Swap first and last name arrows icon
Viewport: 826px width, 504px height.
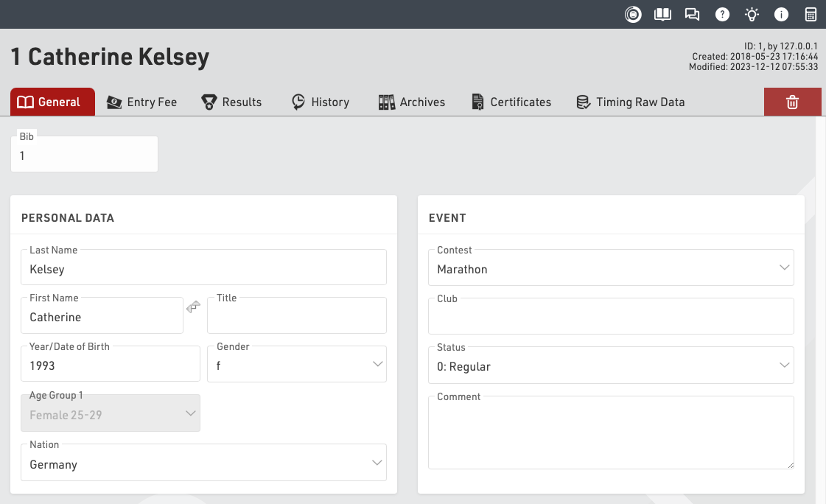(x=194, y=307)
